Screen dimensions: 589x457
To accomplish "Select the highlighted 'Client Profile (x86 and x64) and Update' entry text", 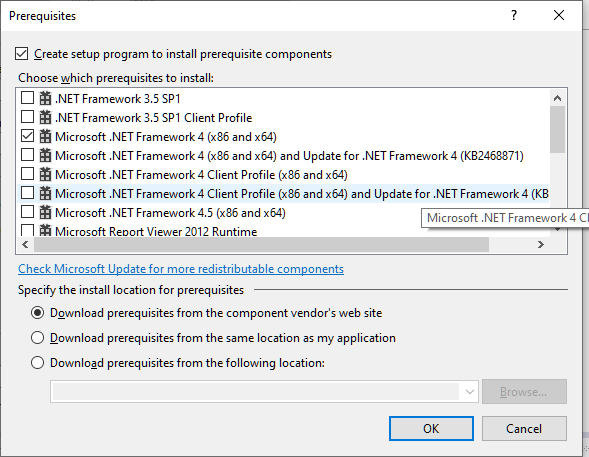I will click(x=302, y=194).
